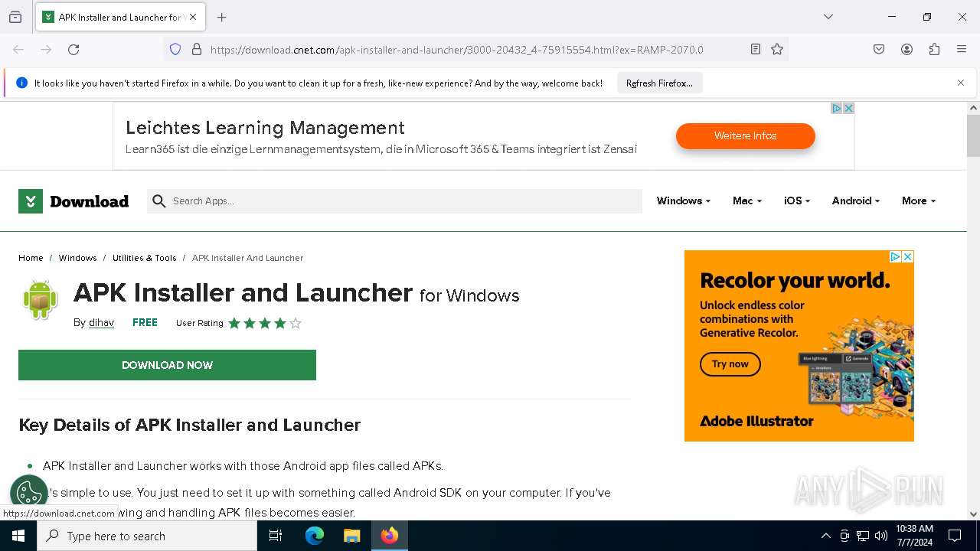Click the scrollbar down arrow
The image size is (980, 551).
click(973, 514)
